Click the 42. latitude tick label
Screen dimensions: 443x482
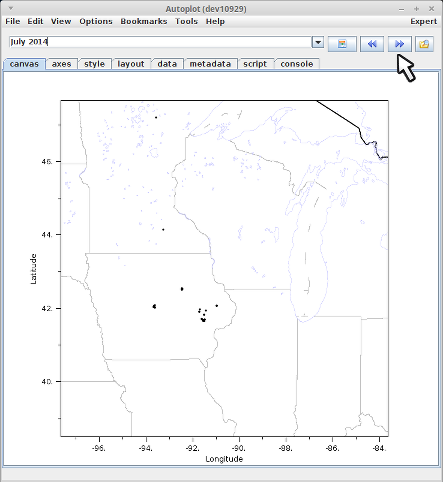[x=47, y=308]
